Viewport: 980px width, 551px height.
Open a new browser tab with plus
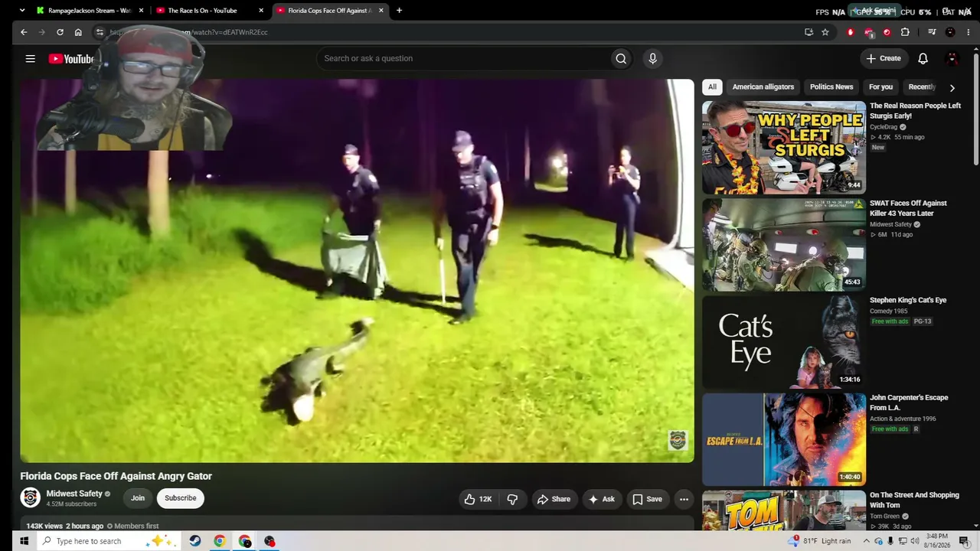click(x=399, y=11)
